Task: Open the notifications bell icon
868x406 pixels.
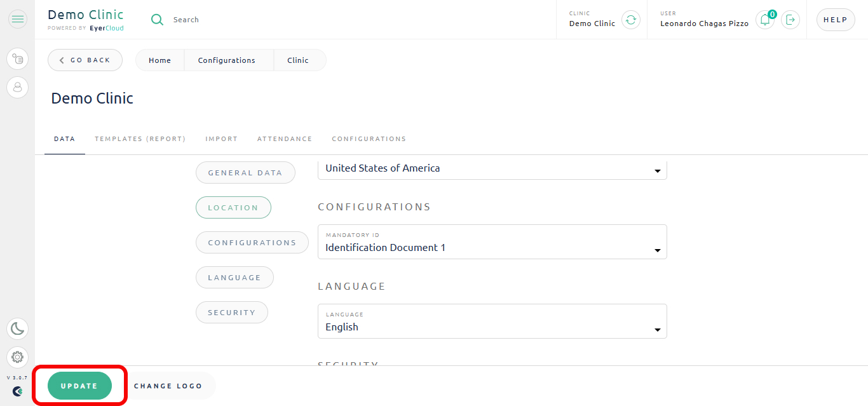Action: (765, 20)
